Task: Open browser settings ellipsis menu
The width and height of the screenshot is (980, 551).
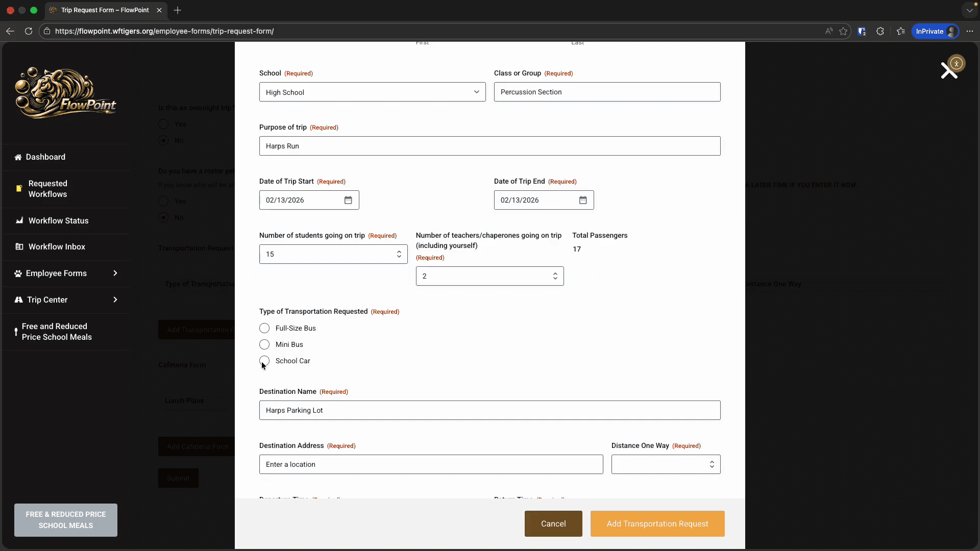Action: pos(970,31)
